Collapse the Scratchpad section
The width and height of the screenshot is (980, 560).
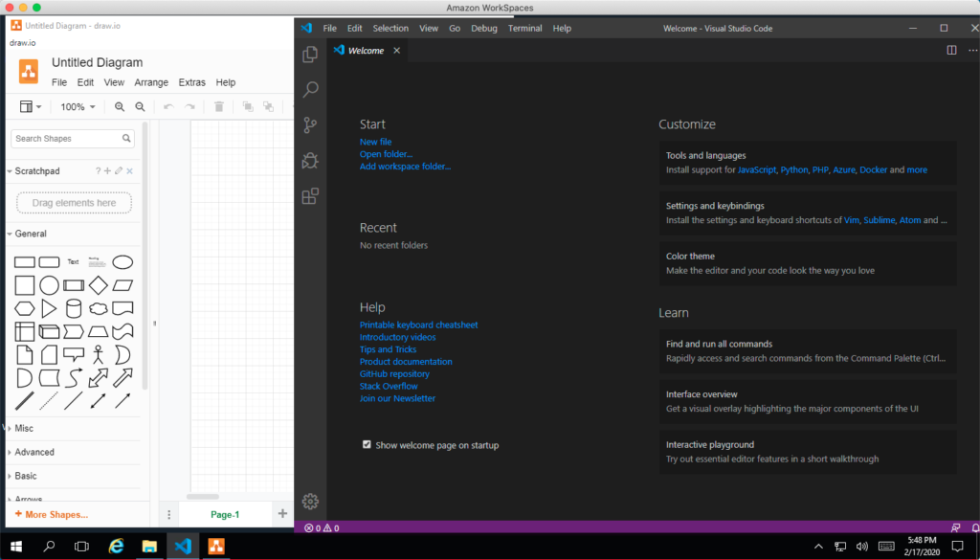[36, 171]
